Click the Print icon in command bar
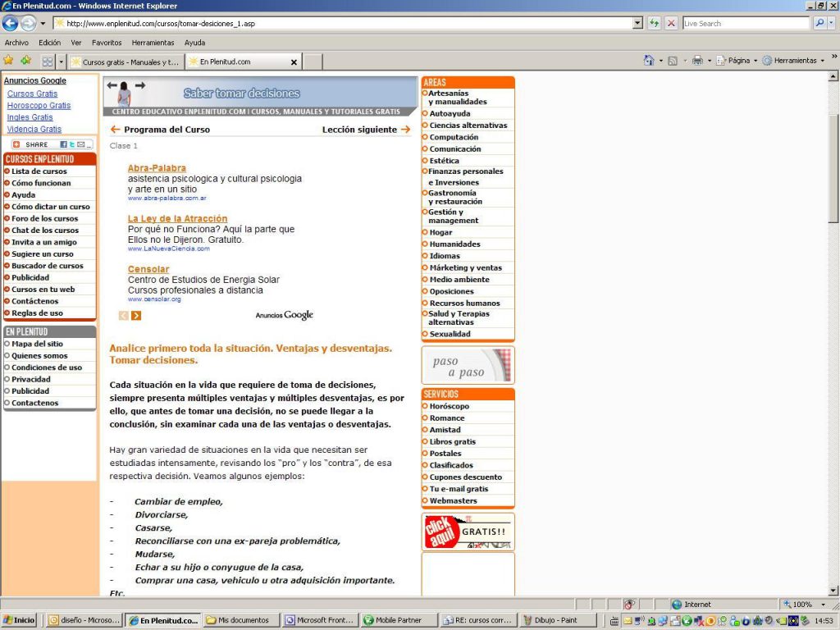 [696, 61]
